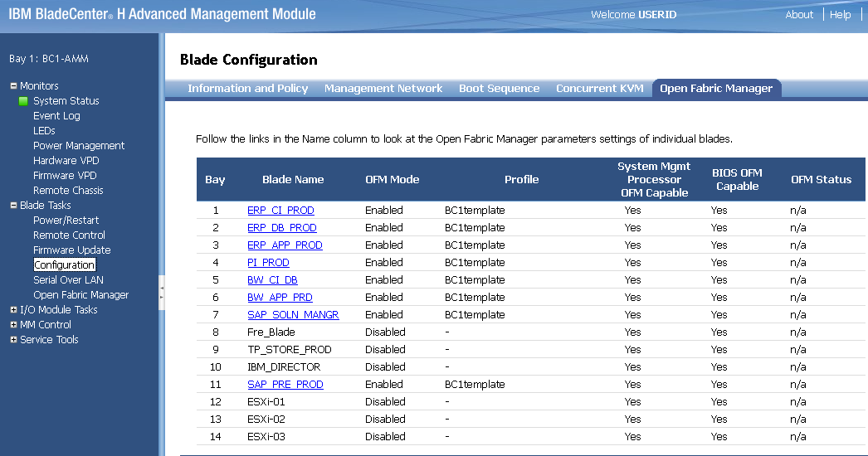Click the MM Control label
The image size is (868, 456).
pos(46,325)
